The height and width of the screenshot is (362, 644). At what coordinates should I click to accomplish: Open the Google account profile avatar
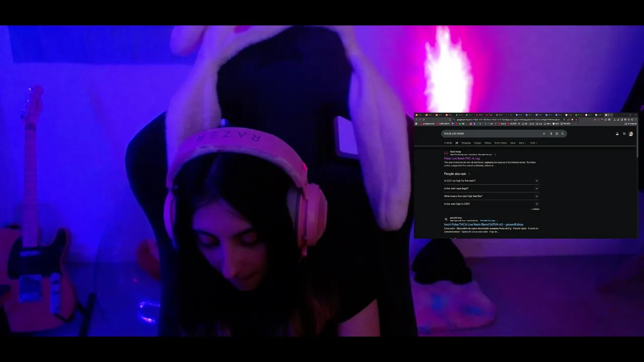coord(631,134)
